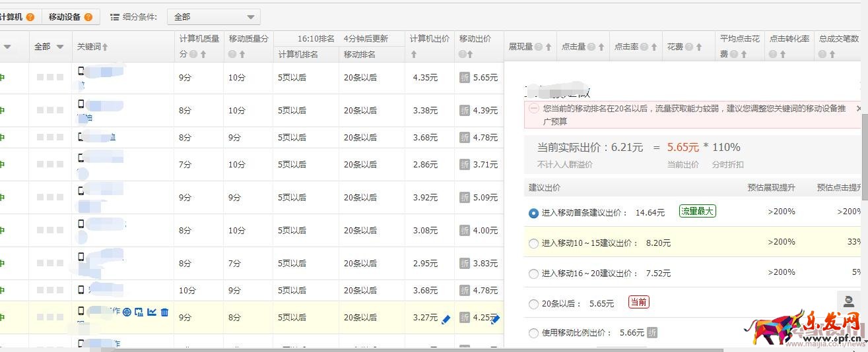Open the 细分条件 全部 dropdown
Screen dimensions: 868x352
[x=214, y=17]
